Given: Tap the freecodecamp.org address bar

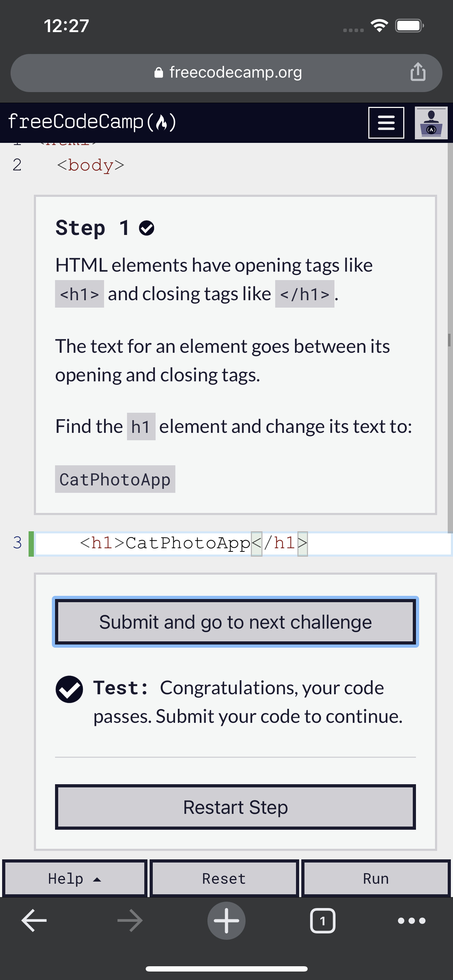Looking at the screenshot, I should [x=226, y=73].
